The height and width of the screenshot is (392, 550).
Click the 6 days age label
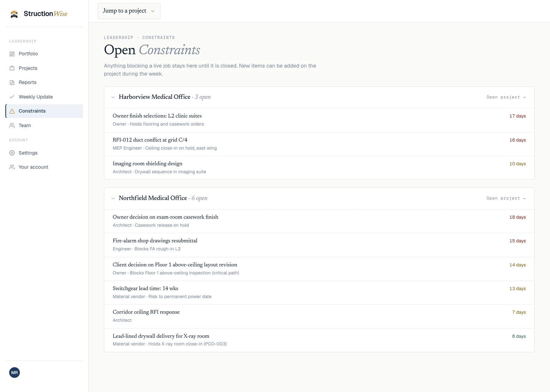(x=519, y=336)
